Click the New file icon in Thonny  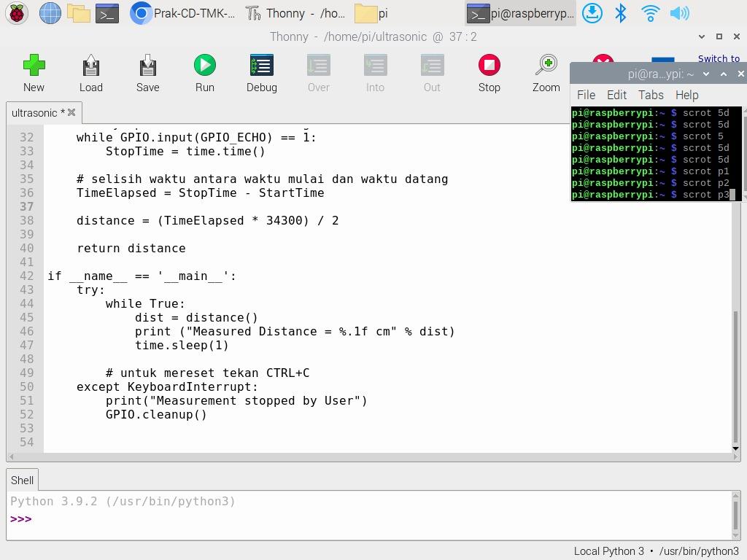(x=34, y=65)
